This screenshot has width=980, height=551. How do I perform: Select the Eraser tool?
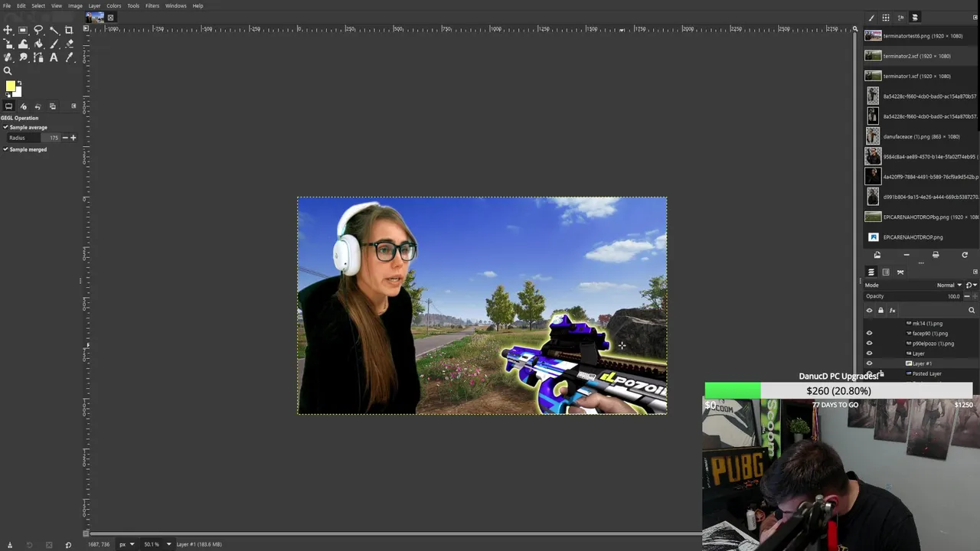pos(69,44)
